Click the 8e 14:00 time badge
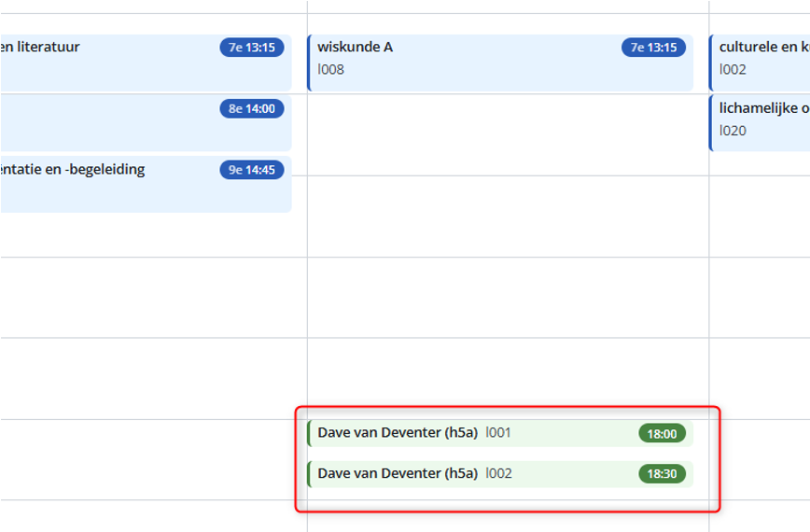This screenshot has height=532, width=810. tap(252, 108)
